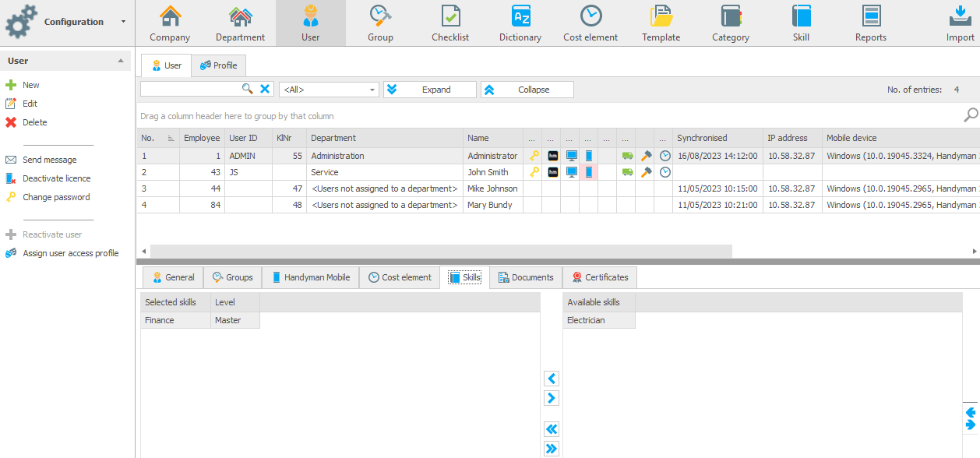Open the General tab
Screen dimensions: 980x458
173,277
